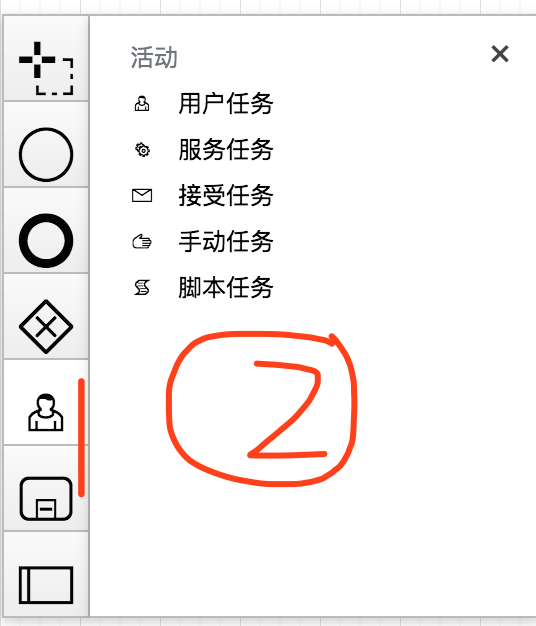Image resolution: width=536 pixels, height=626 pixels.
Task: Choose 用户任务 from the activity list
Action: coord(225,104)
